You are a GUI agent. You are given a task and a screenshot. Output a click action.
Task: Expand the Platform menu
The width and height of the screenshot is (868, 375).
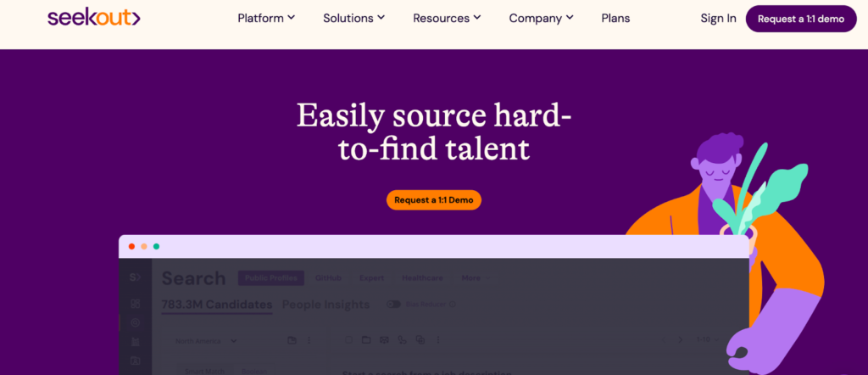[x=266, y=18]
